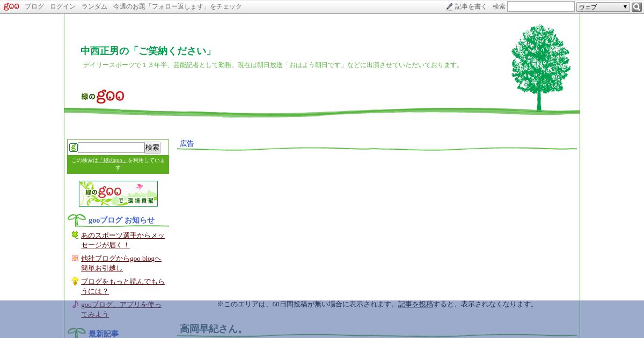Open blog title 中西正男の「ご笑納ください」
The height and width of the screenshot is (338, 644).
click(147, 51)
